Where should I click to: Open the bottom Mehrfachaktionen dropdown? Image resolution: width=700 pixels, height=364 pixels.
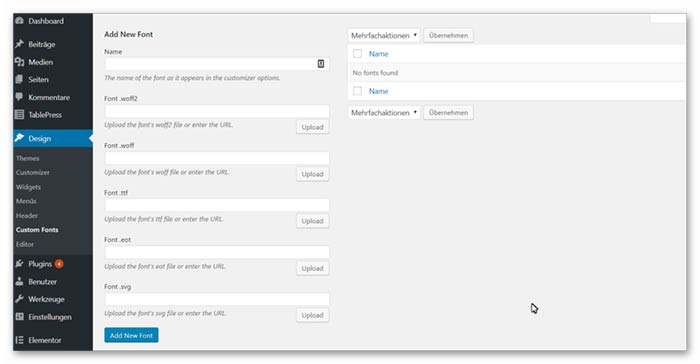[x=383, y=113]
